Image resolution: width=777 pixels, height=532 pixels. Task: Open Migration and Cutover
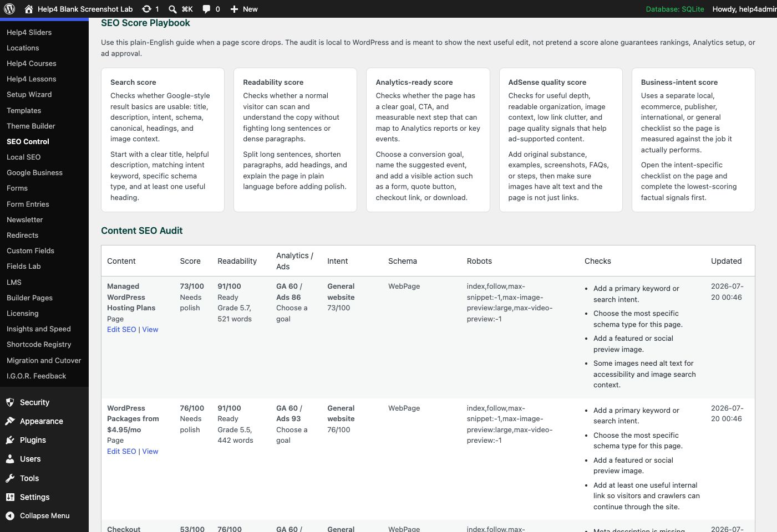[x=44, y=360]
